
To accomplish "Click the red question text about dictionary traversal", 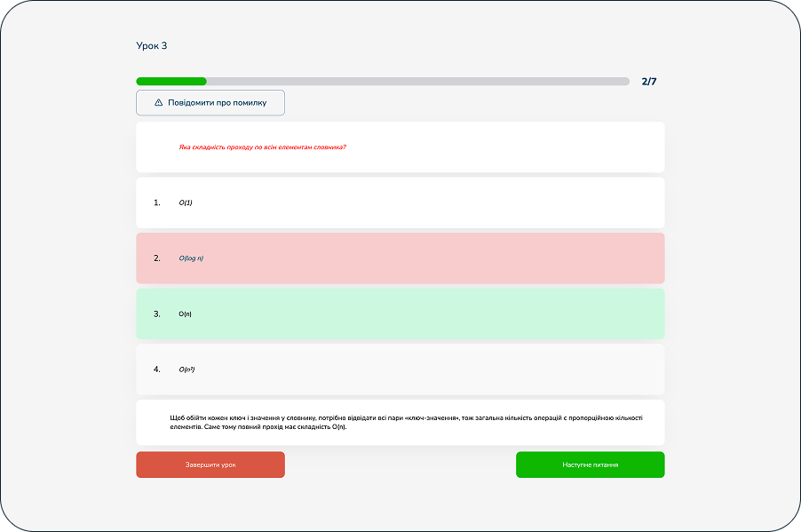I will pyautogui.click(x=262, y=147).
